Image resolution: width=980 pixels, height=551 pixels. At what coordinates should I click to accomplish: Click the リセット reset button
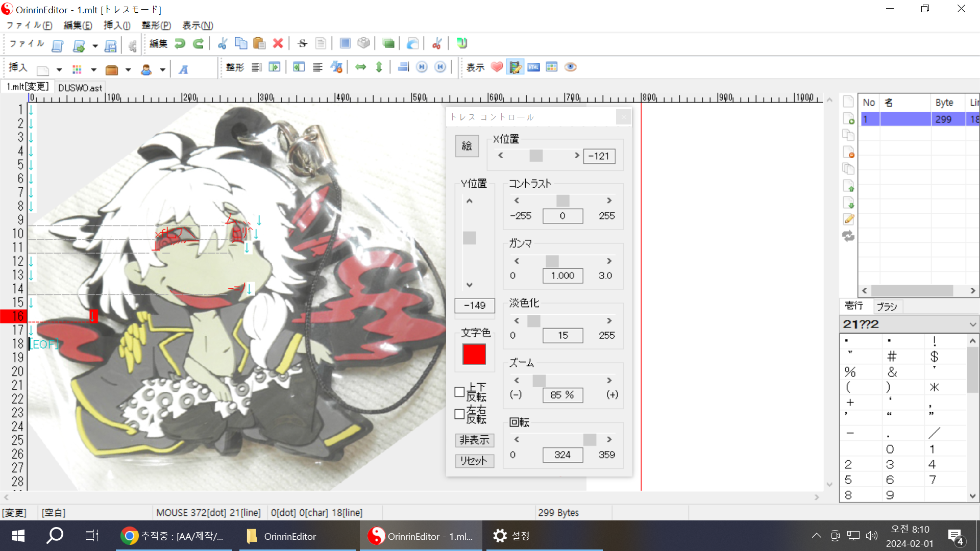tap(474, 461)
